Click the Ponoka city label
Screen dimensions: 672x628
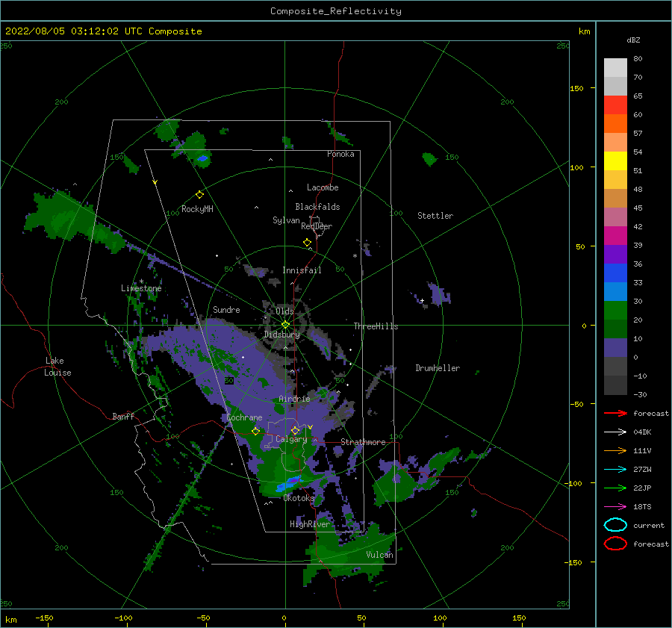[340, 154]
